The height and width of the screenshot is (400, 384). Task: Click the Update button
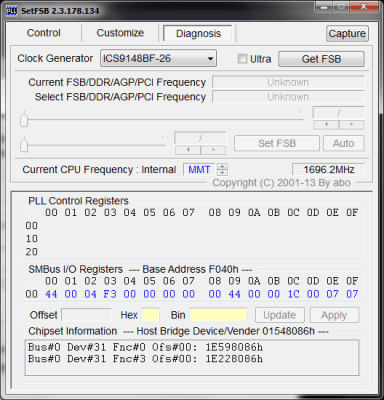click(x=280, y=315)
